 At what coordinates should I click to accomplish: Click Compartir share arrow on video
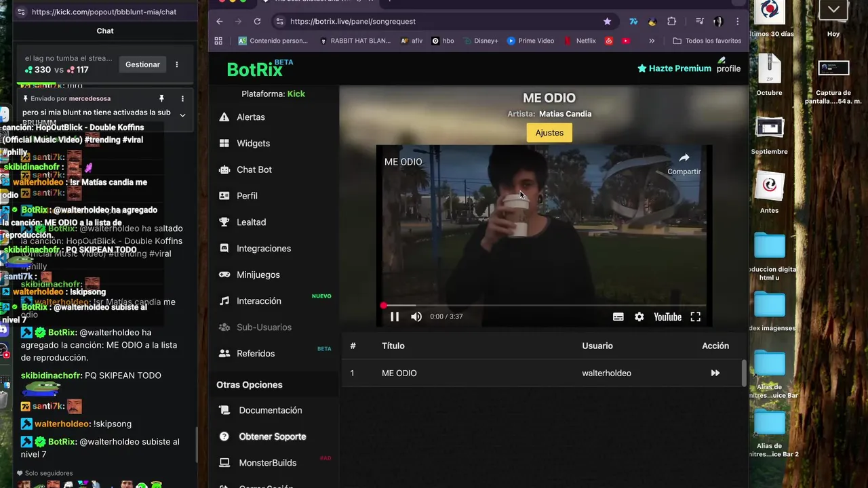684,163
